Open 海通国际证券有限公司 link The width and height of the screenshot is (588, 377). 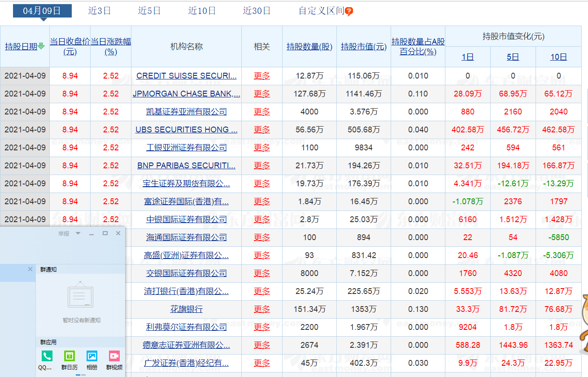pyautogui.click(x=187, y=237)
